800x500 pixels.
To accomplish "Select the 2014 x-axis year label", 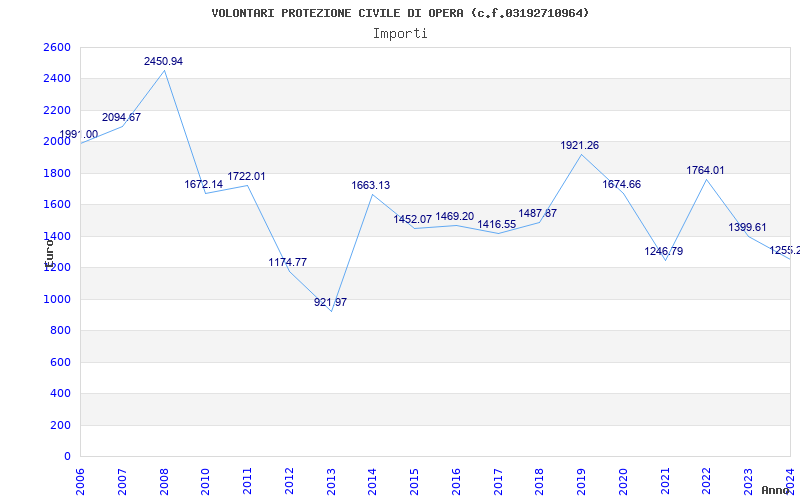I will click(372, 481).
